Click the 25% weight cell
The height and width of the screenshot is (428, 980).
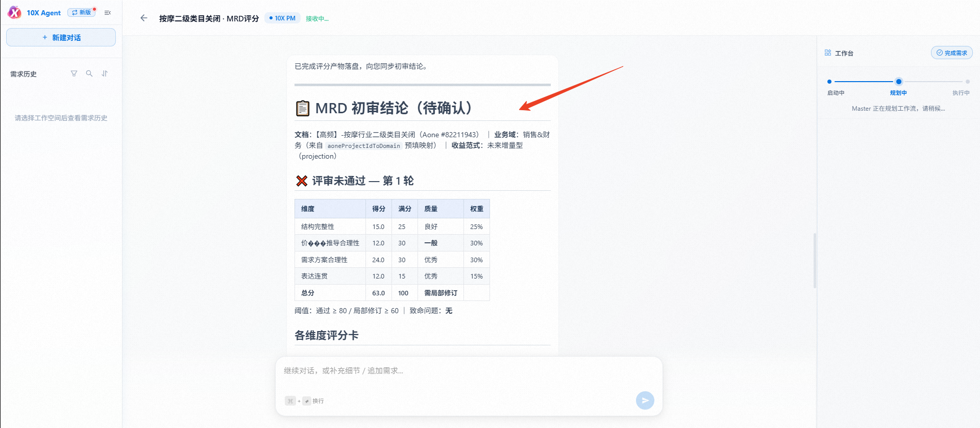click(477, 226)
